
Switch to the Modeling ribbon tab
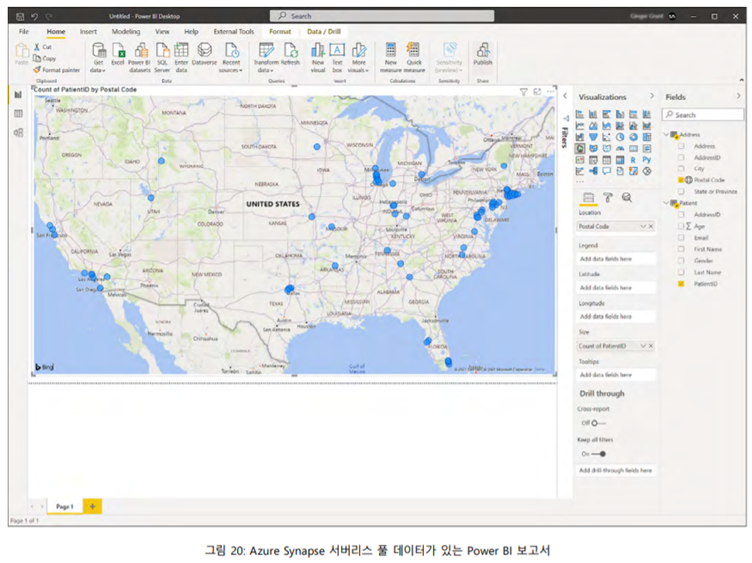click(x=126, y=32)
